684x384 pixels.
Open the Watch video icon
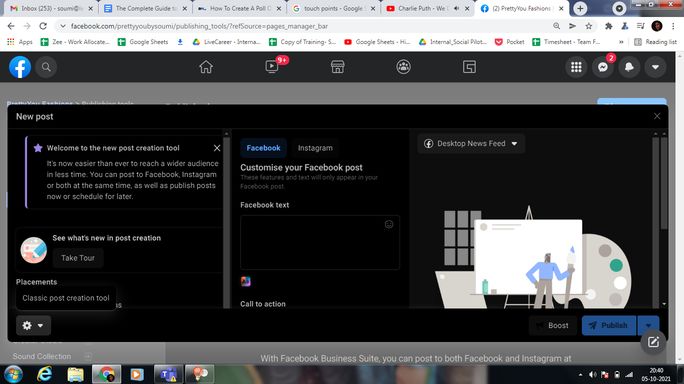[x=272, y=67]
